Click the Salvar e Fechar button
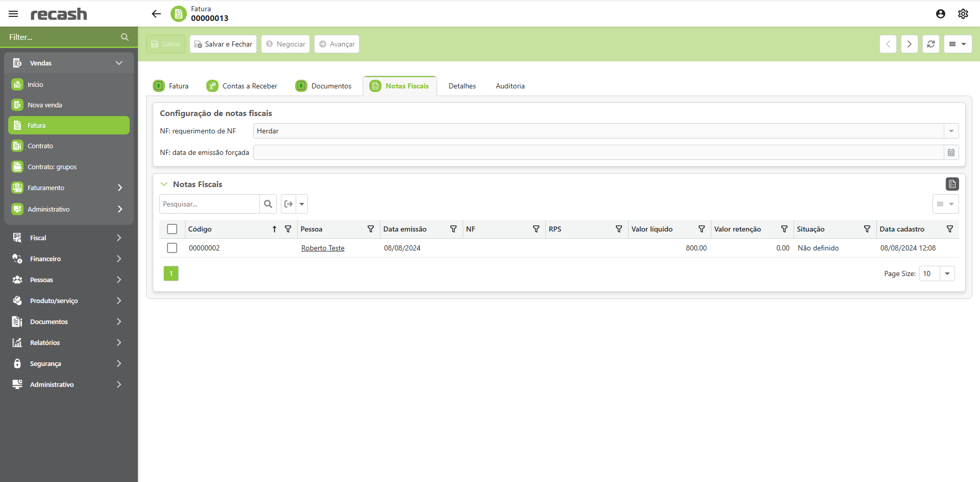980x482 pixels. (x=223, y=44)
